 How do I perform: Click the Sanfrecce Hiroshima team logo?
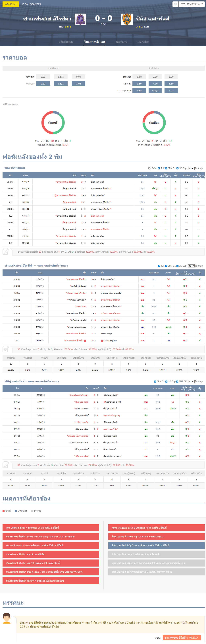pos(80,19)
